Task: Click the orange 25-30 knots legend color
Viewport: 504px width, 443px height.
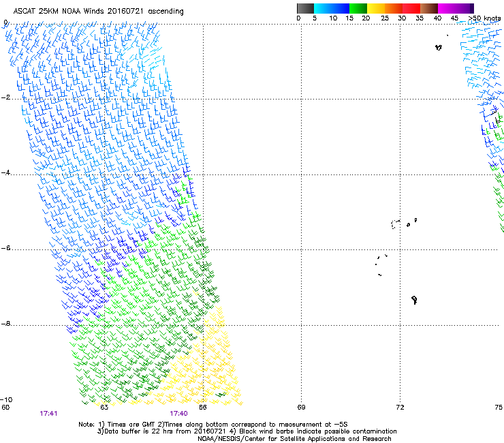Action: click(x=394, y=8)
